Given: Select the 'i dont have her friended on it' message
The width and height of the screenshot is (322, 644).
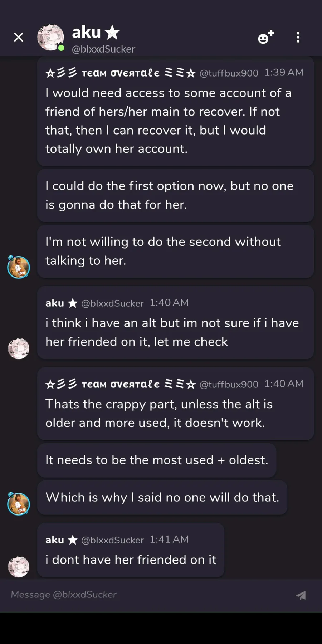Looking at the screenshot, I should tap(131, 550).
